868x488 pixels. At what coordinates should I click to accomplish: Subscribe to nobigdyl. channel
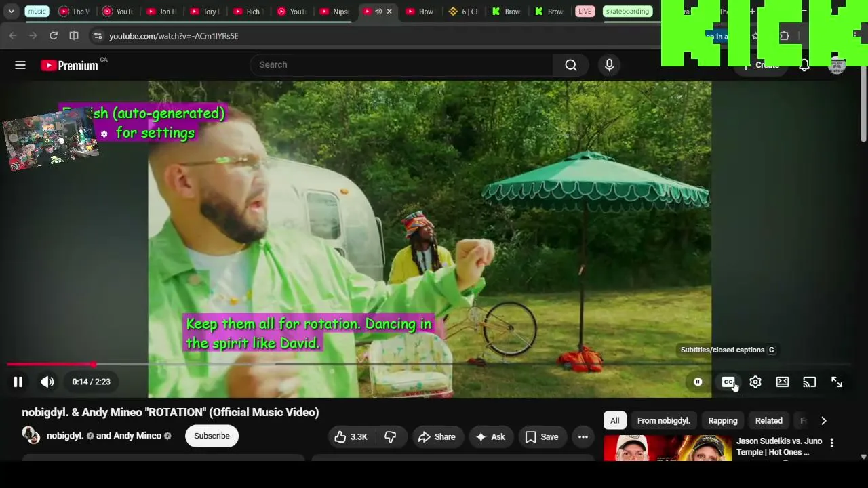pos(212,436)
